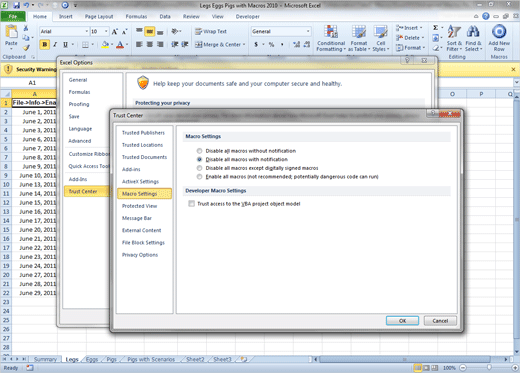Open the Pigs with Scenarios sheet tab
The height and width of the screenshot is (373, 520).
[x=151, y=359]
